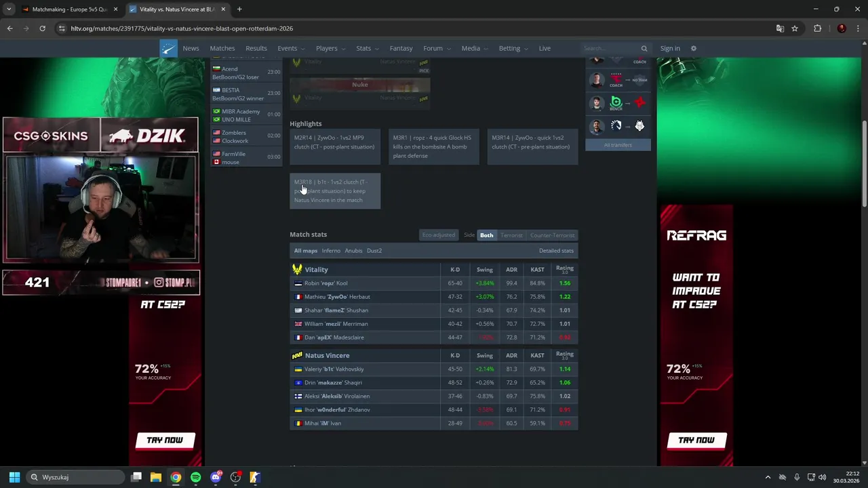Reload the page with refresh icon
The height and width of the screenshot is (488, 868).
pos(42,28)
